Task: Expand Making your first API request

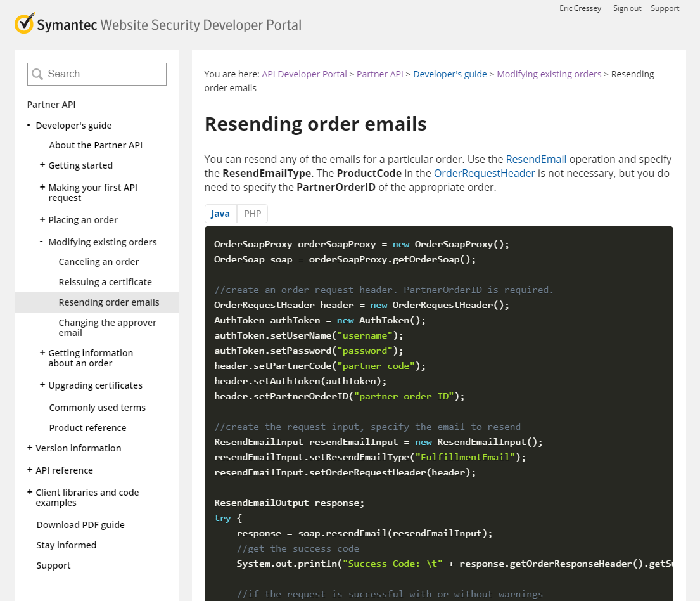Action: point(42,187)
